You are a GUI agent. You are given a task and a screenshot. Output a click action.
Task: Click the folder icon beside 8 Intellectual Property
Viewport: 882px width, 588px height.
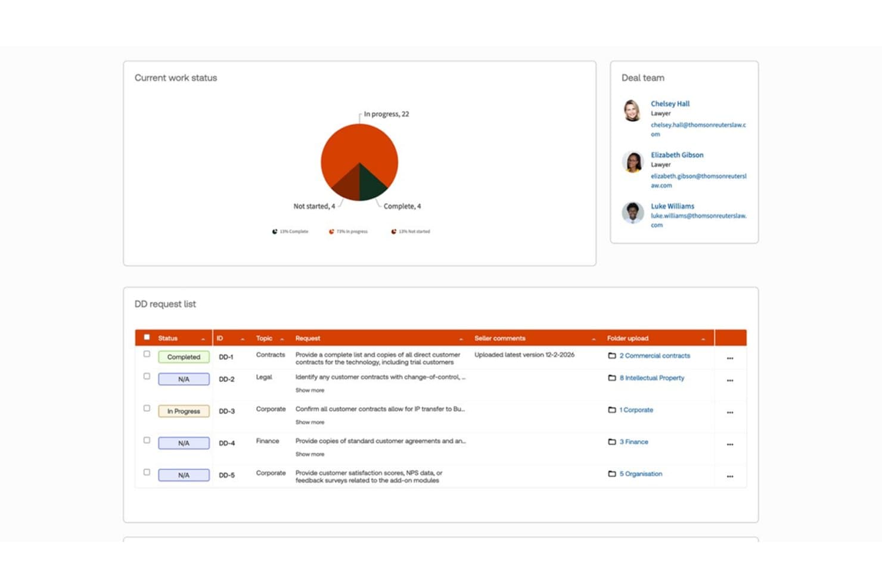(x=611, y=378)
